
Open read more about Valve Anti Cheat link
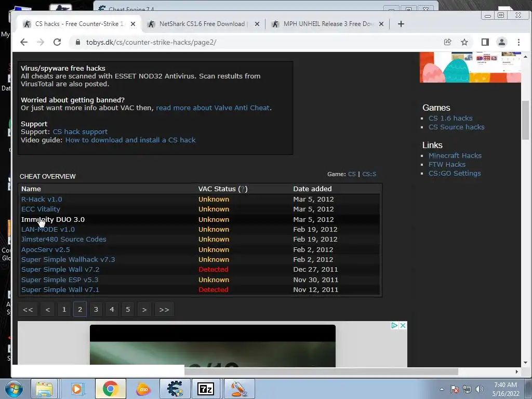coord(213,108)
